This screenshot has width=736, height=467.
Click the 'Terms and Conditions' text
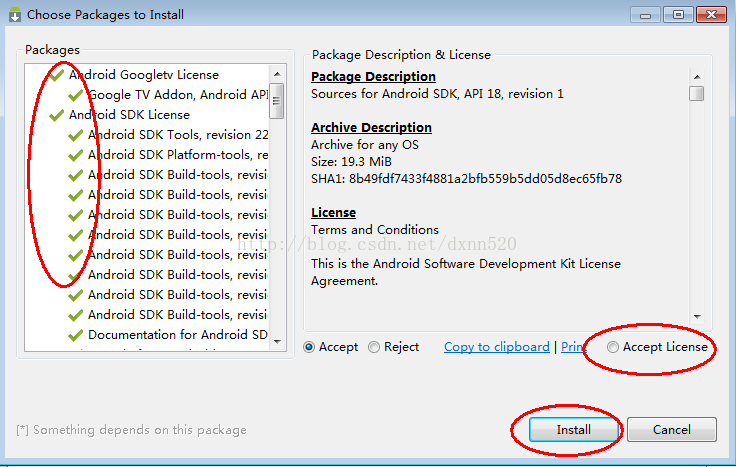tap(375, 230)
